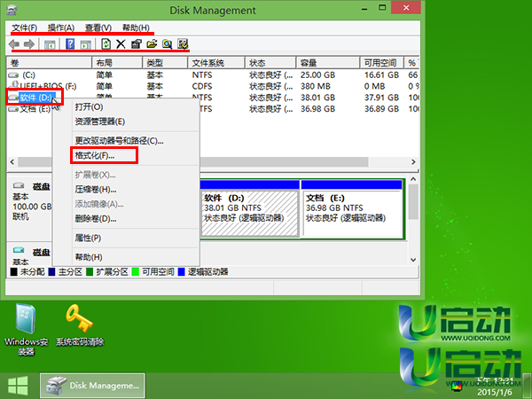Open the Windows Start button
532x399 pixels.
(x=18, y=386)
